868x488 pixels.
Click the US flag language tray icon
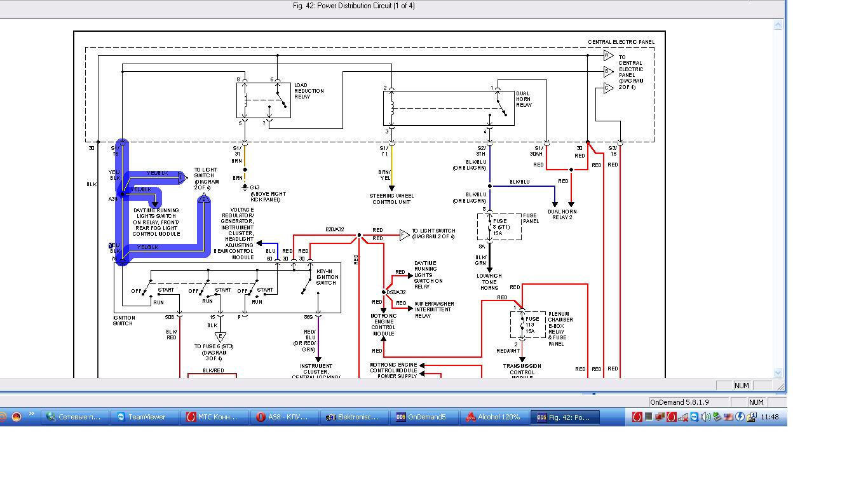coord(728,417)
